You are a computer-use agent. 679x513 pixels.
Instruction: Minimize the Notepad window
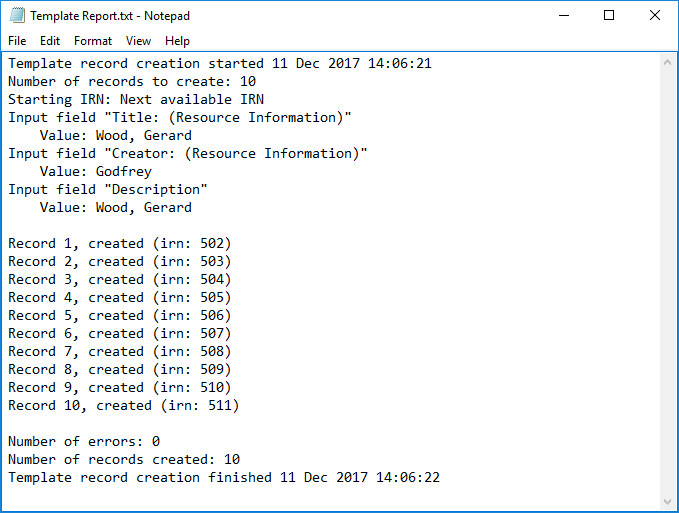coord(563,16)
